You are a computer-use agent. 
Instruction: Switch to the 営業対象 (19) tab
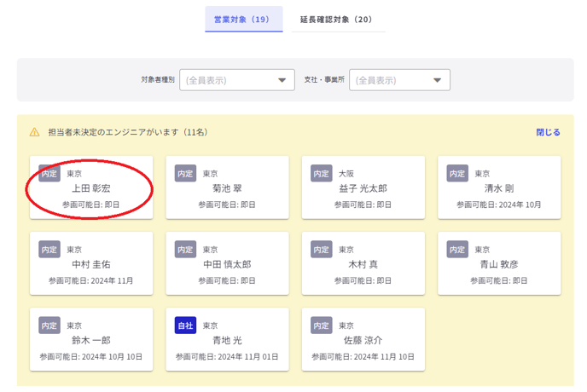(243, 19)
